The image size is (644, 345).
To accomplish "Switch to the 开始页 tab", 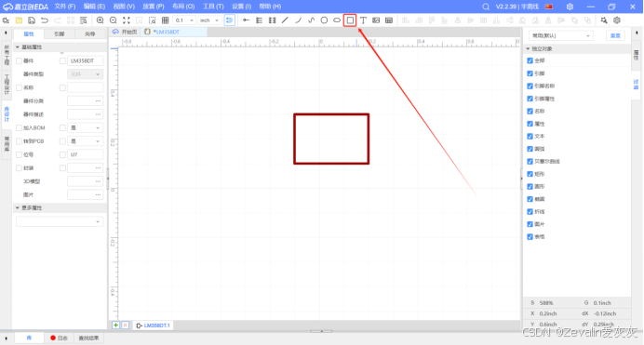I will coord(126,32).
